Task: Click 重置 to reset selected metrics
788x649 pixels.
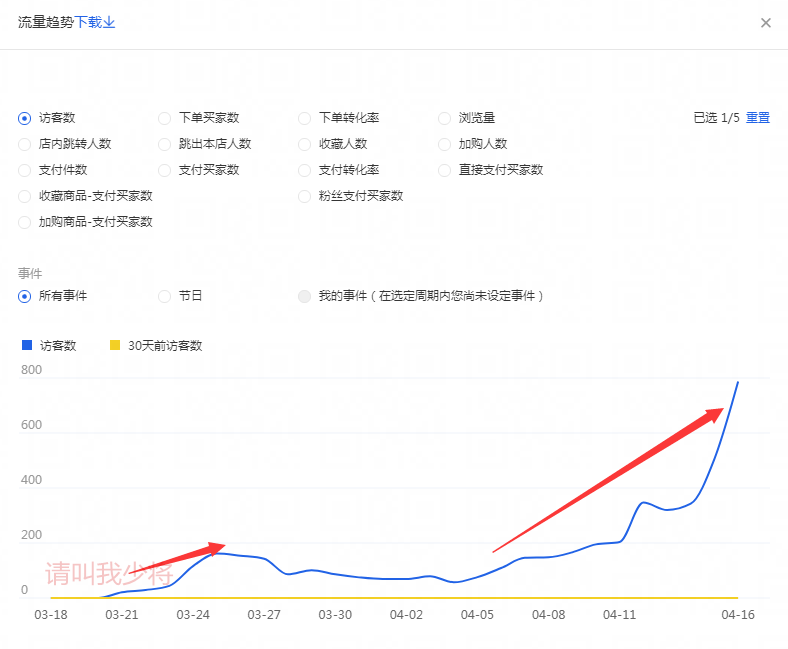Action: click(758, 118)
